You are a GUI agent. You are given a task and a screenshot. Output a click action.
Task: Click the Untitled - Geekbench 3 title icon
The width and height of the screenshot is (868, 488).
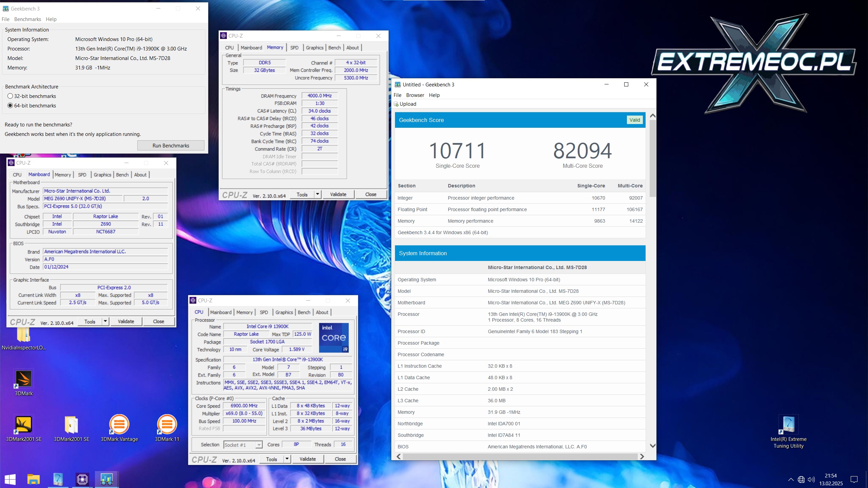point(398,84)
